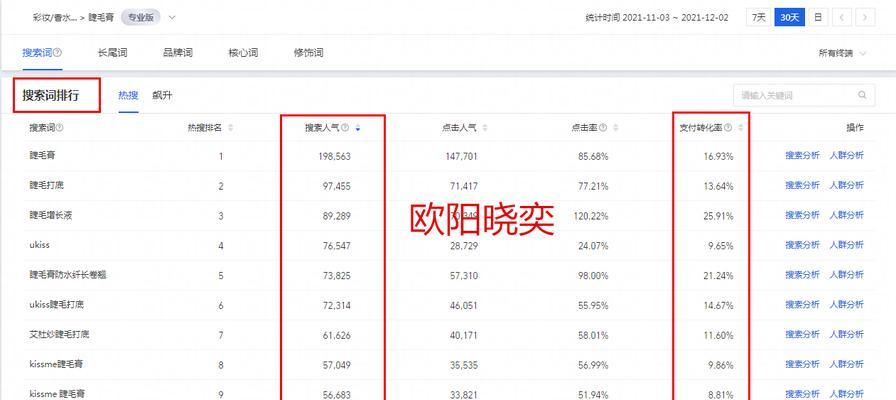The width and height of the screenshot is (896, 400).
Task: Click help icon beside 搜索词 column header
Action: click(x=60, y=128)
